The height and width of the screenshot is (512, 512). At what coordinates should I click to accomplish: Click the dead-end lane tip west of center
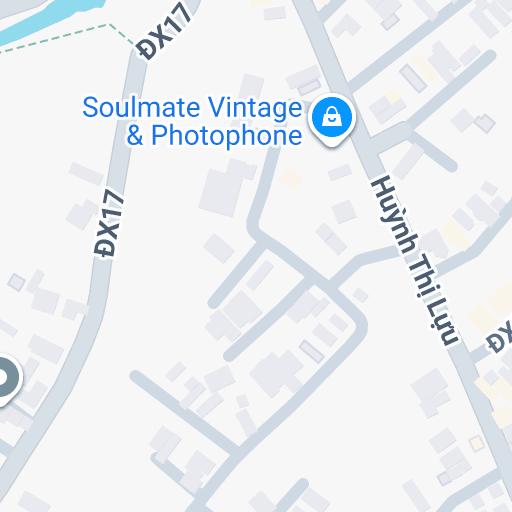click(136, 376)
